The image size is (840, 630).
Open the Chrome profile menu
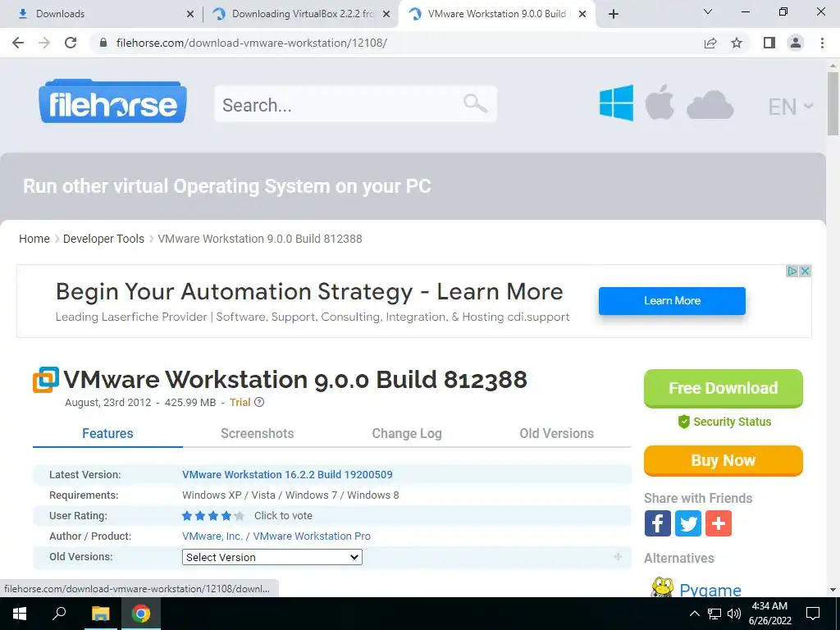[796, 43]
